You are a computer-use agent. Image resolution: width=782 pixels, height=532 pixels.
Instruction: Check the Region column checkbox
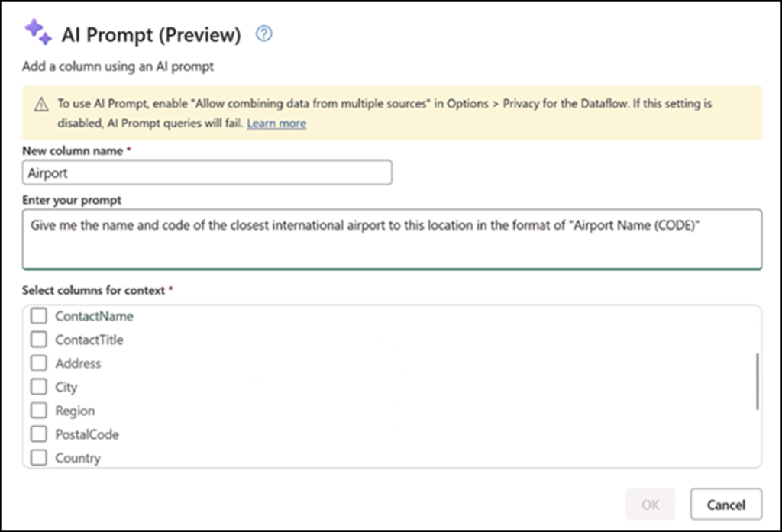tap(38, 410)
